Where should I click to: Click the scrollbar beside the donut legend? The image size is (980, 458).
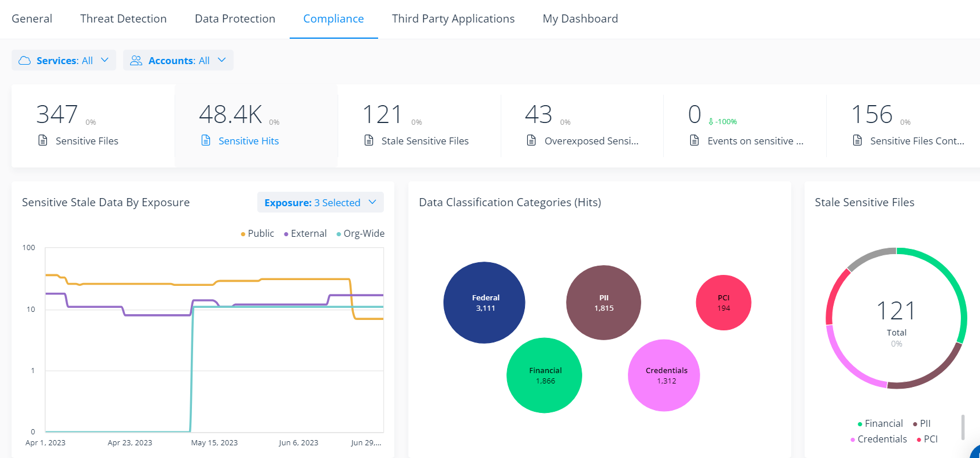point(963,427)
